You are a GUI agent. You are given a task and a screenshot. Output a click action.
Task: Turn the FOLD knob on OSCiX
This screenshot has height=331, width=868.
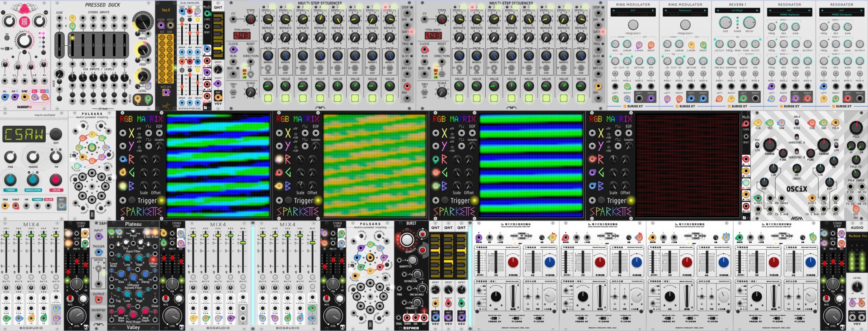[856, 127]
